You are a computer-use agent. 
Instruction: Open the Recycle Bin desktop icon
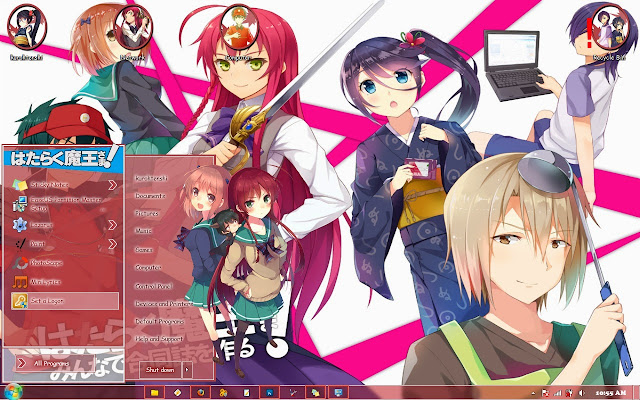point(610,32)
